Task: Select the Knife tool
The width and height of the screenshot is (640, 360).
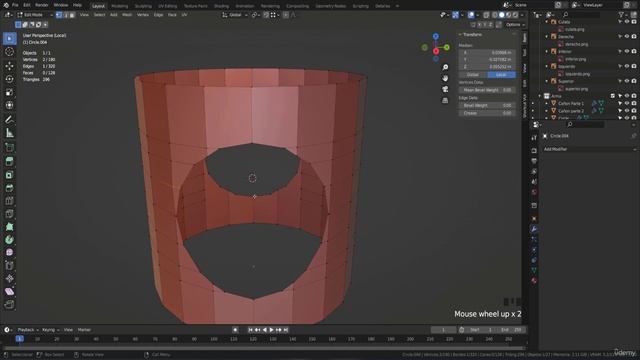Action: tap(9, 214)
